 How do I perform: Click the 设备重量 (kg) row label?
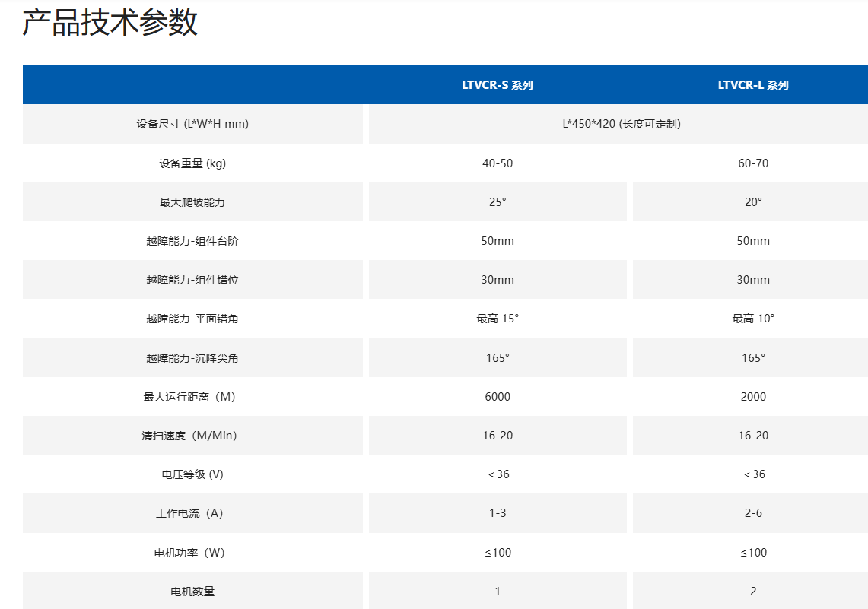pyautogui.click(x=192, y=163)
